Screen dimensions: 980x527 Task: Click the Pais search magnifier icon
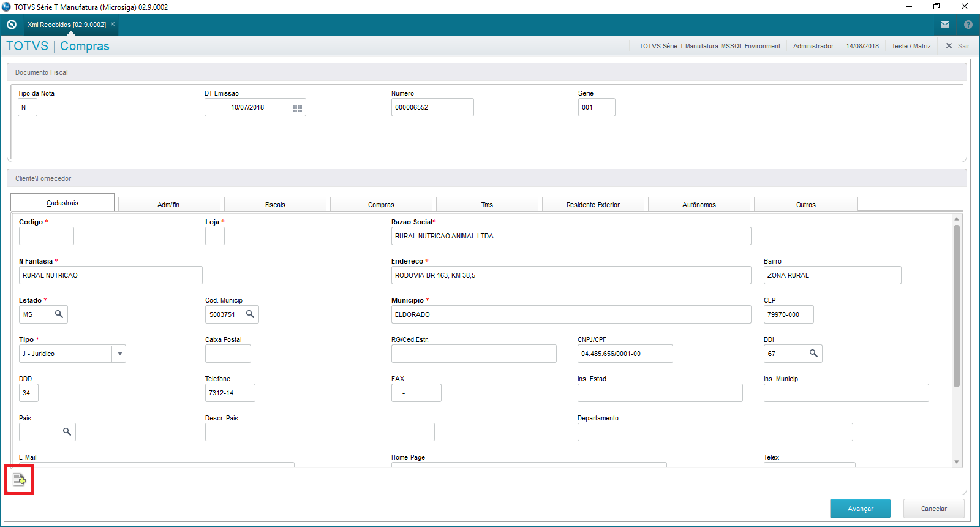pos(67,432)
